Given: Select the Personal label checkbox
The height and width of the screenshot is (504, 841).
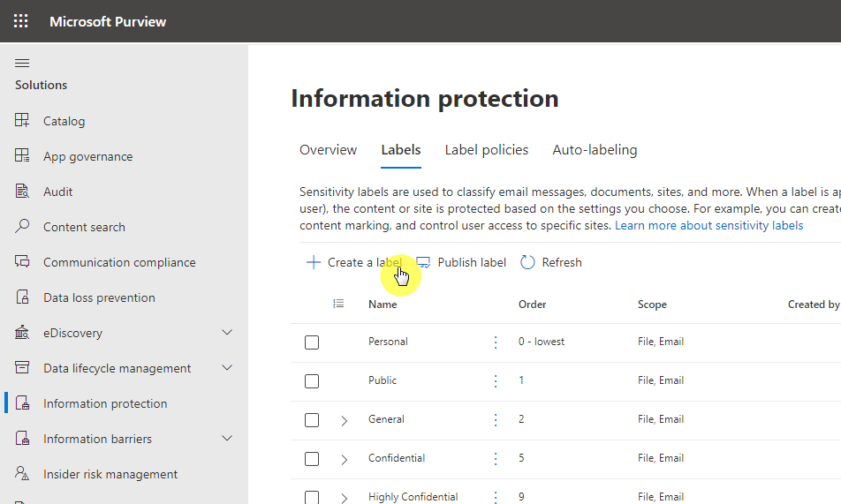Looking at the screenshot, I should (x=312, y=342).
